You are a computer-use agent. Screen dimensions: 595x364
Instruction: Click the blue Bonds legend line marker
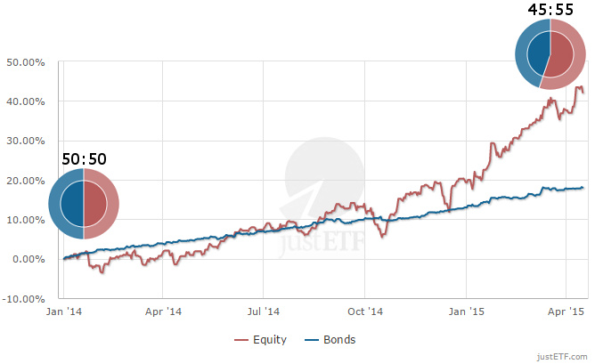tap(313, 339)
